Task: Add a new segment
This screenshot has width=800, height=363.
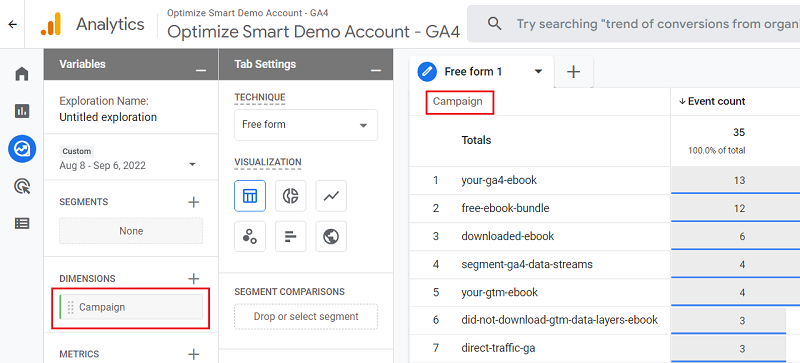Action: (193, 202)
